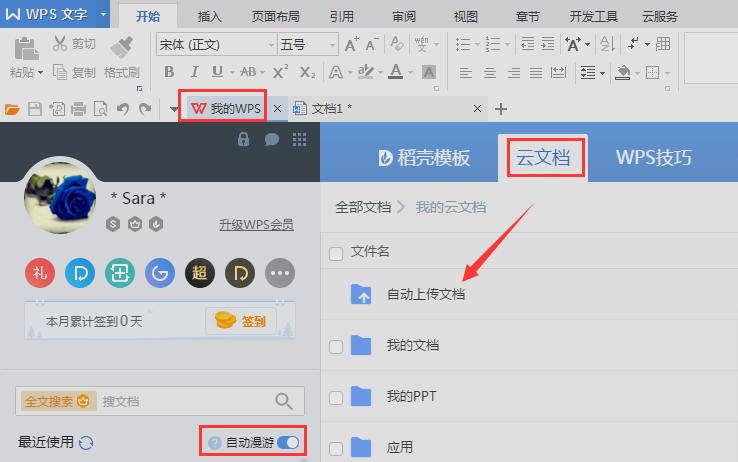Click the clear formatting eraser icon
Screen dimensions: 738x462
397,44
